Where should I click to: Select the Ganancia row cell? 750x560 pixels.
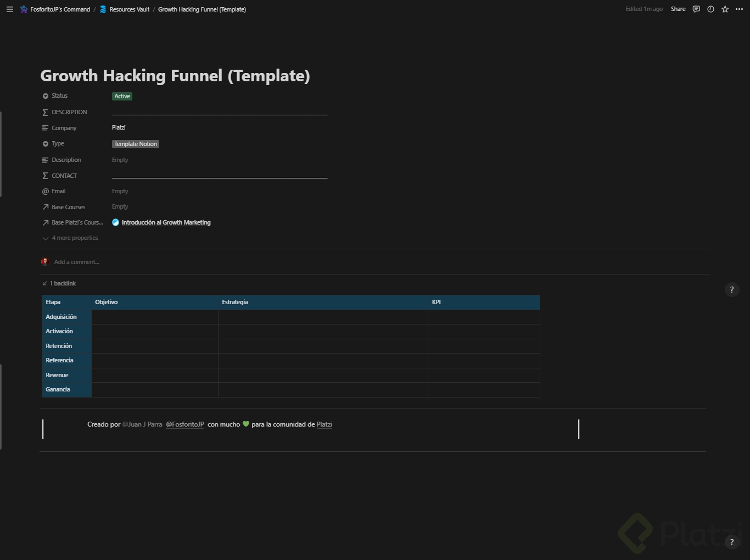[x=66, y=390]
